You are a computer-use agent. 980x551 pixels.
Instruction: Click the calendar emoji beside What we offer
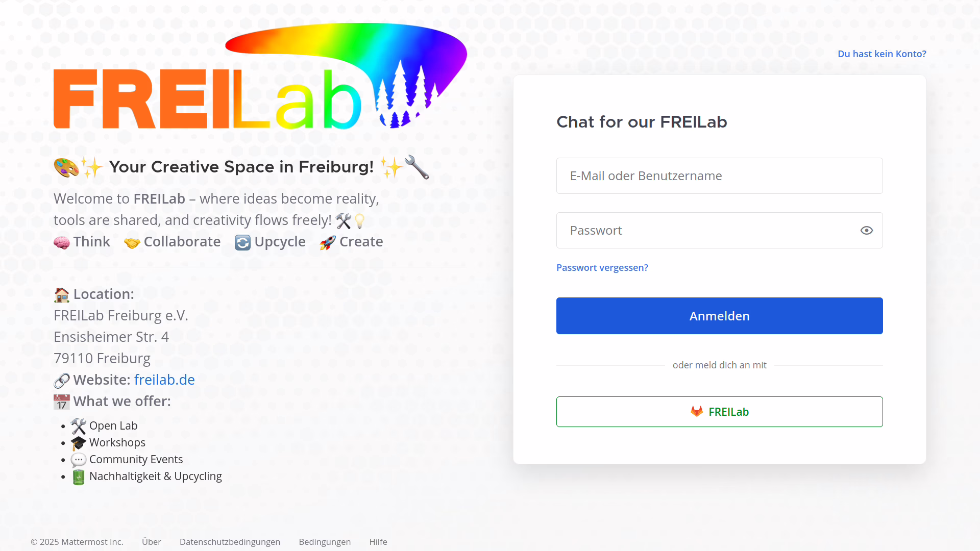62,402
